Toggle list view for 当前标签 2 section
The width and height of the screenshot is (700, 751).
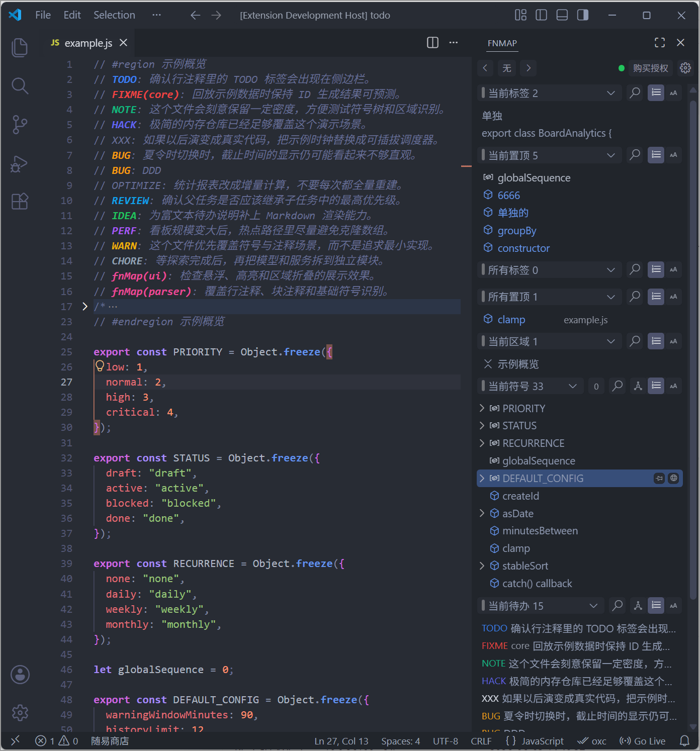coord(656,93)
